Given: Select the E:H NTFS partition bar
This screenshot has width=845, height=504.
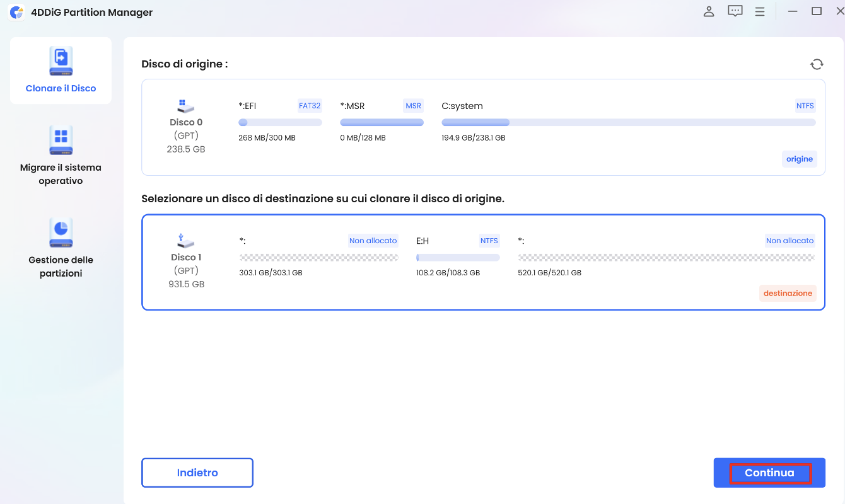Looking at the screenshot, I should (x=458, y=258).
